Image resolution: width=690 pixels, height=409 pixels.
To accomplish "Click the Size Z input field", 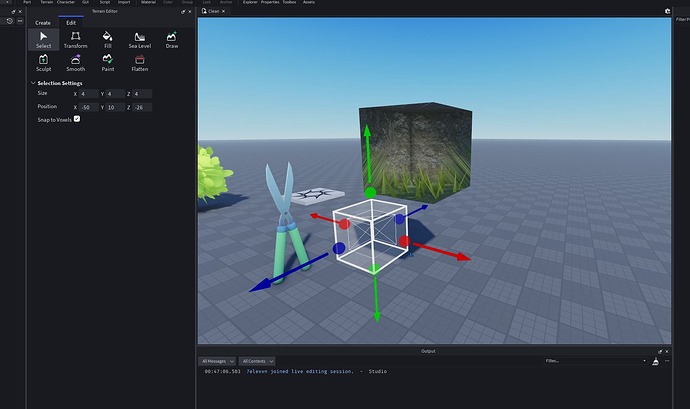I will (142, 94).
